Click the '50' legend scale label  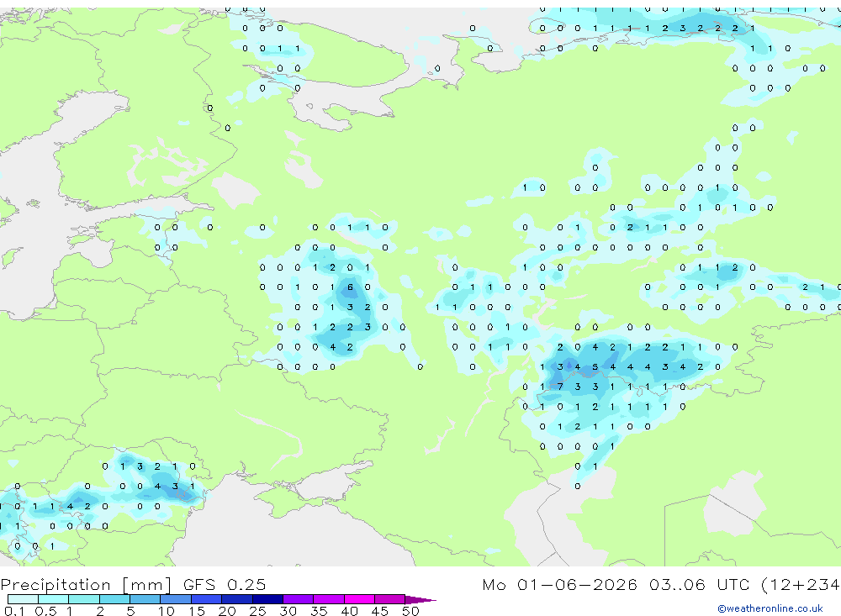pyautogui.click(x=411, y=611)
